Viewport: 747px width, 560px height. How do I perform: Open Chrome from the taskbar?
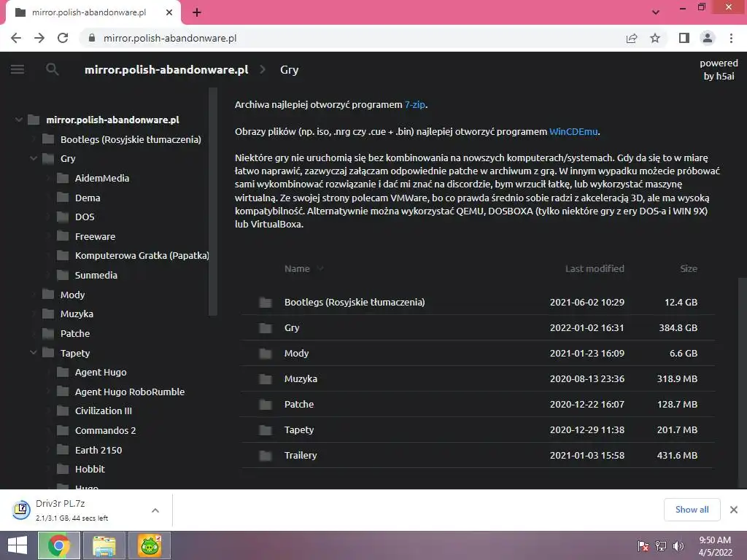58,545
